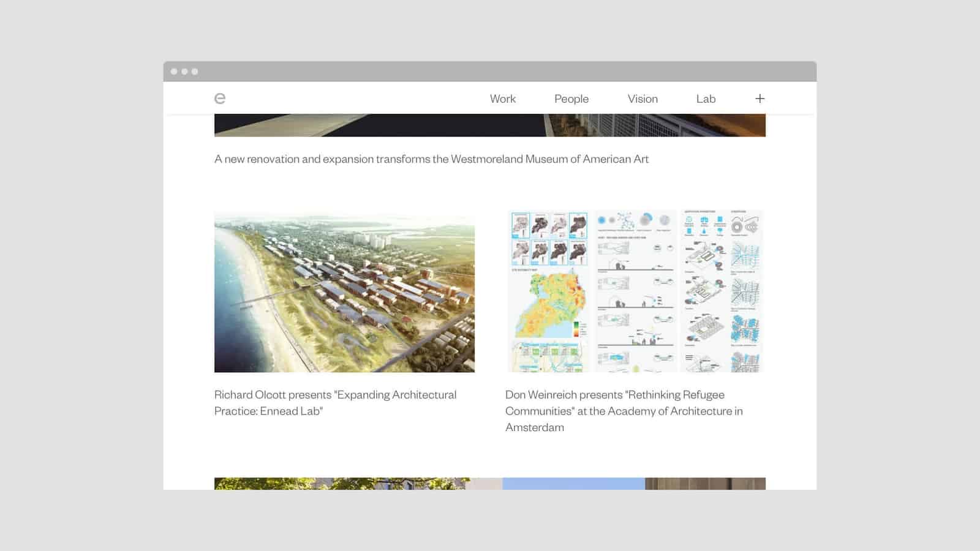Click the third window control dot
The image size is (980, 551).
195,72
